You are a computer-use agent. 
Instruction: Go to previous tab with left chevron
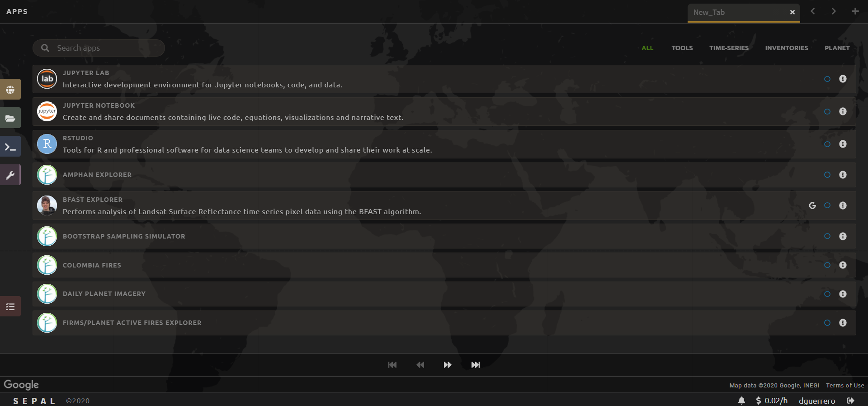pos(813,11)
